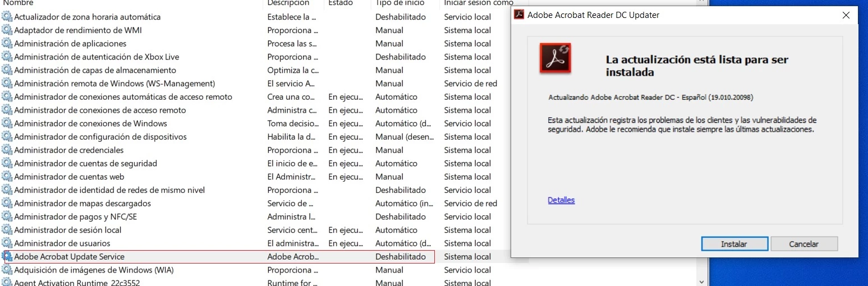Click 'Habilita la d...' description cell

pyautogui.click(x=292, y=137)
